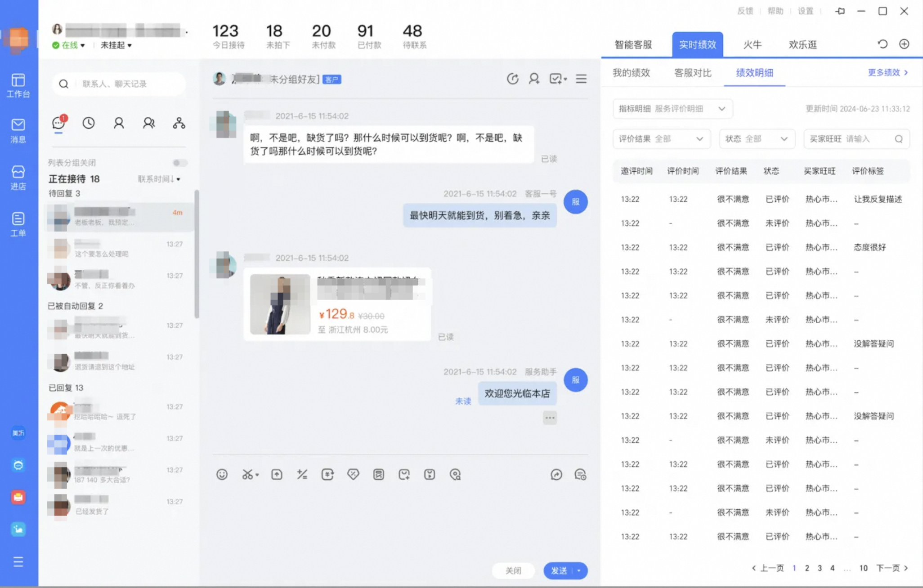Image resolution: width=923 pixels, height=588 pixels.
Task: Refresh the right panel with the circular arrow
Action: [x=883, y=44]
